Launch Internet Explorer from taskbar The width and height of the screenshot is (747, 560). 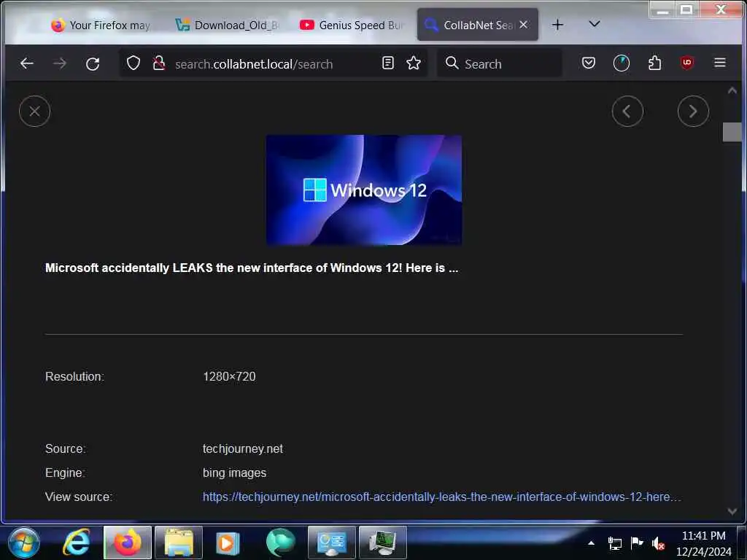pyautogui.click(x=76, y=542)
